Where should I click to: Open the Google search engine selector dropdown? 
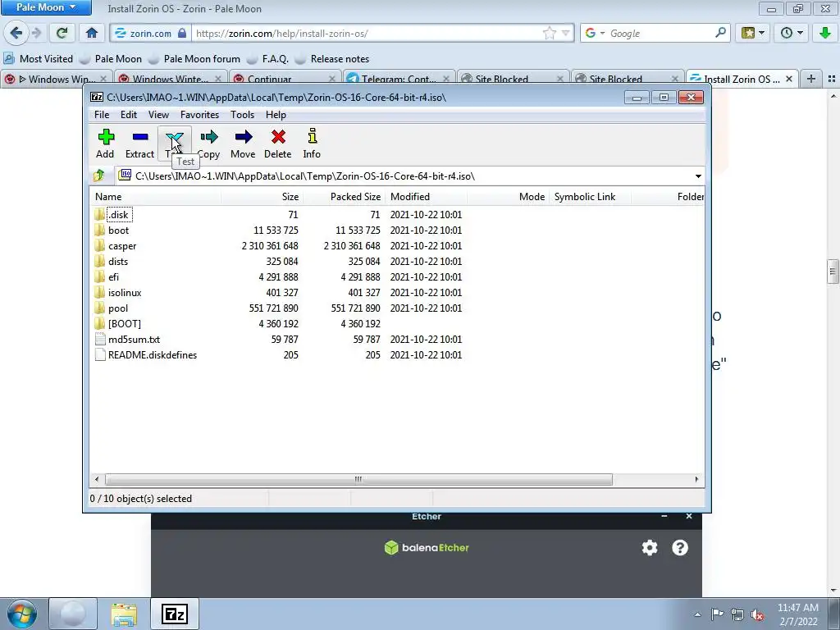pyautogui.click(x=595, y=33)
